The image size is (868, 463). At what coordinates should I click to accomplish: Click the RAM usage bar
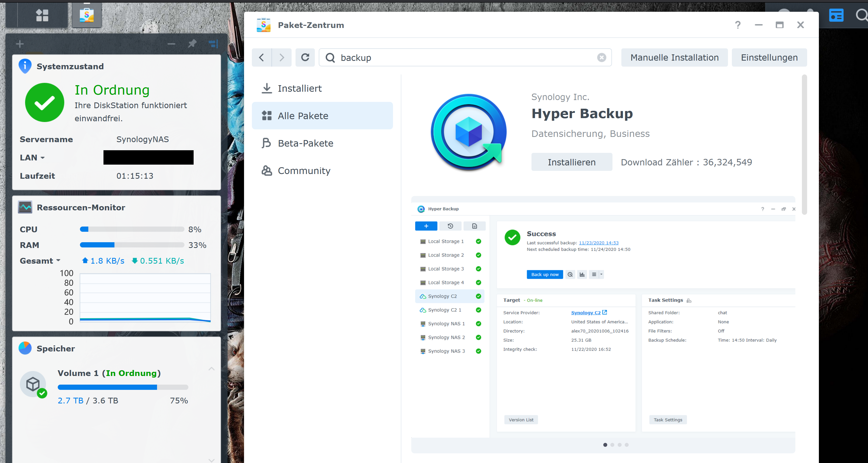pos(132,245)
